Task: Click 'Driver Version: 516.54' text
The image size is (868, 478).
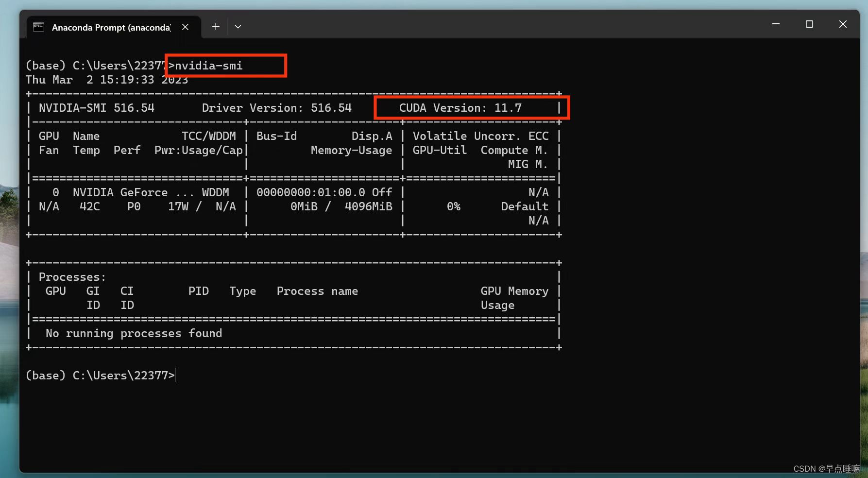Action: click(x=277, y=108)
